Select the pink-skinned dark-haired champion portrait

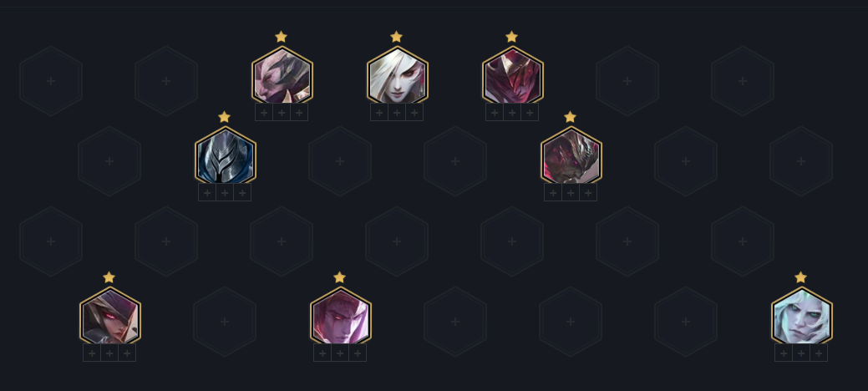(x=282, y=75)
